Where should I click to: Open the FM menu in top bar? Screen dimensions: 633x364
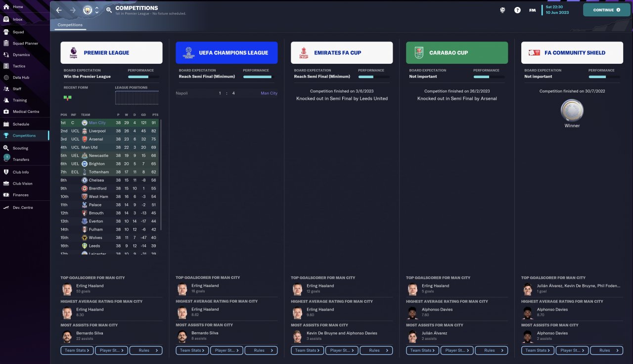point(532,10)
